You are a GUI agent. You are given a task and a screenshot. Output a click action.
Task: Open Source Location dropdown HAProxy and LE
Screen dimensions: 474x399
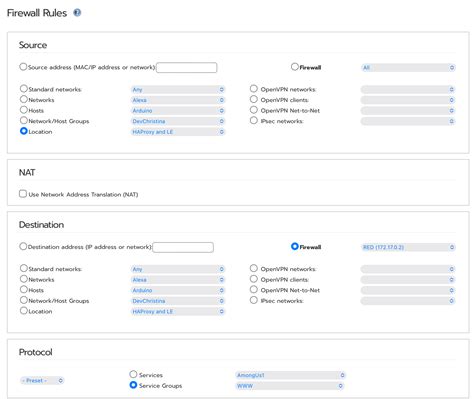178,132
